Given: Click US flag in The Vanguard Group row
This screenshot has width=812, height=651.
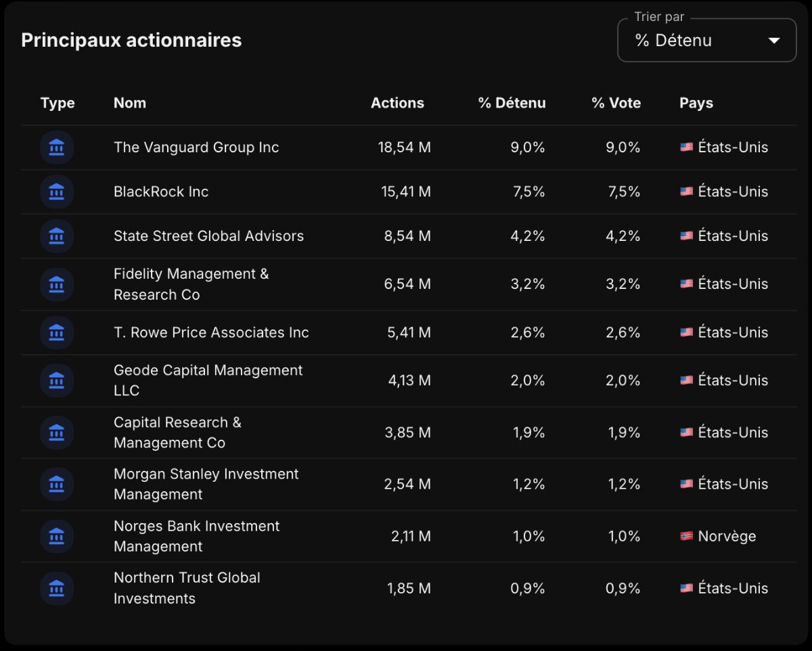Looking at the screenshot, I should coord(686,147).
